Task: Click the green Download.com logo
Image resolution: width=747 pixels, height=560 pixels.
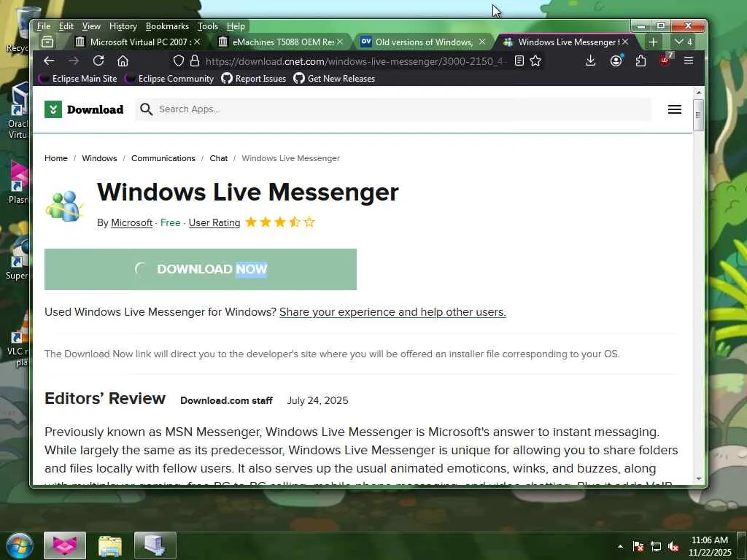Action: 84,109
